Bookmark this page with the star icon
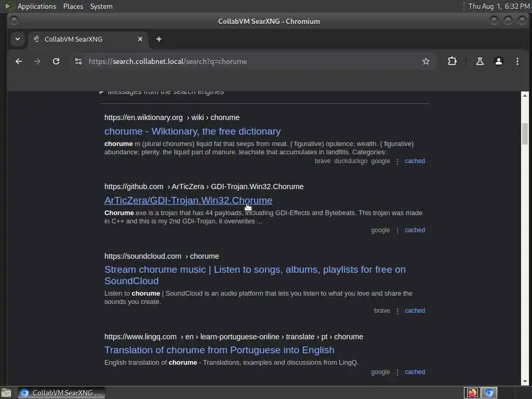532x399 pixels. [426, 61]
